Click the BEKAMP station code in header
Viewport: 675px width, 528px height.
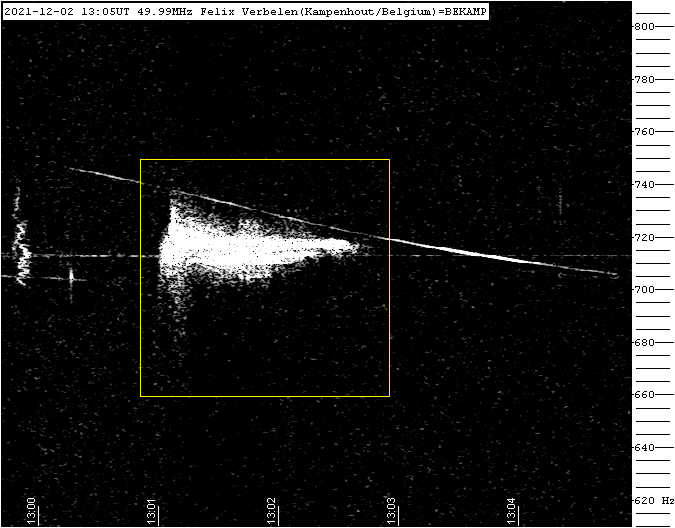(x=466, y=12)
